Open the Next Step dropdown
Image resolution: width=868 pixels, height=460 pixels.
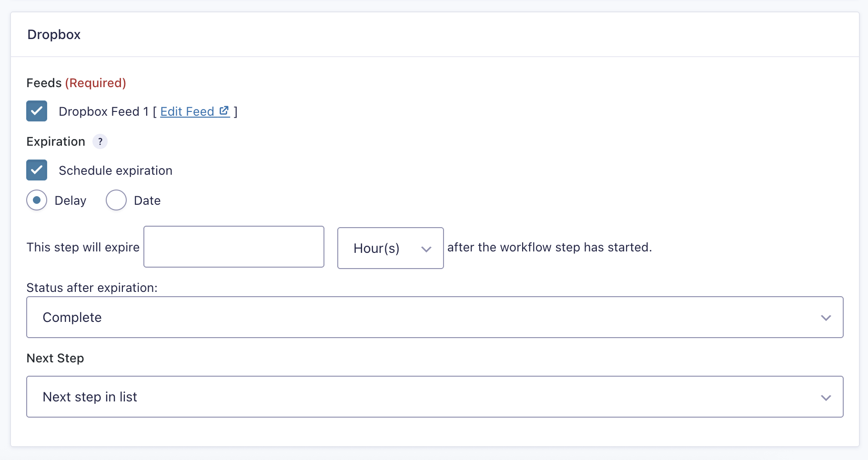(x=434, y=397)
